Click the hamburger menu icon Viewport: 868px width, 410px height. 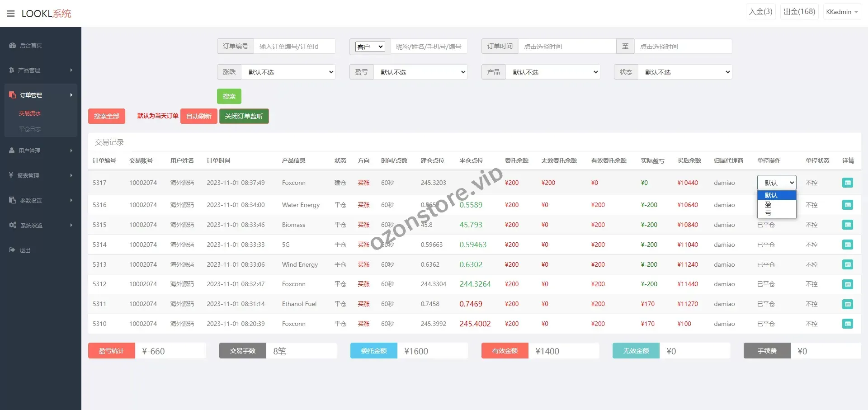(x=10, y=14)
